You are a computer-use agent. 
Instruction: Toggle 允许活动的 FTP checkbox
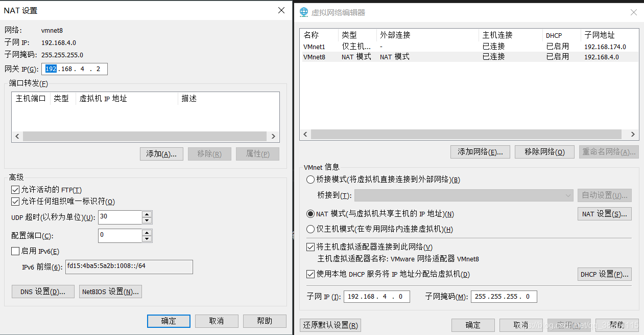15,190
